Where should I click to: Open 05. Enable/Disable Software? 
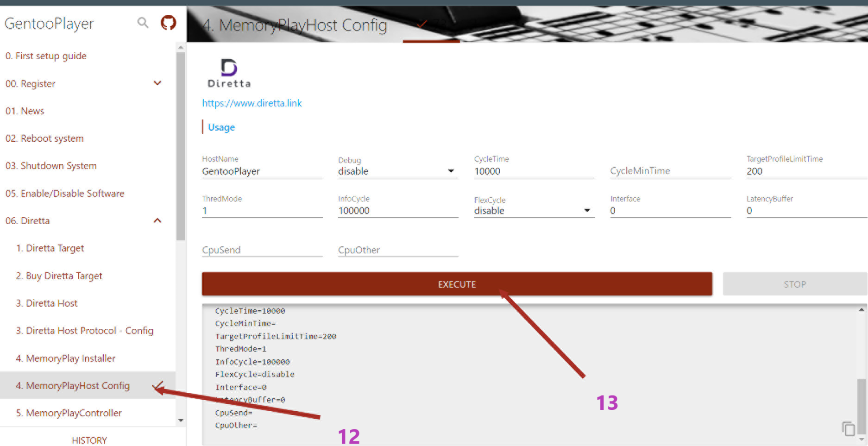pos(65,194)
